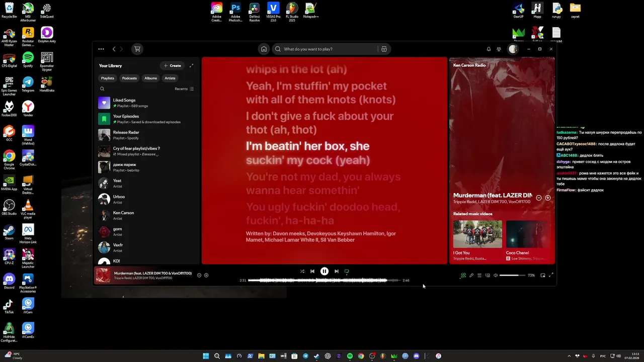This screenshot has width=644, height=362.
Task: Filter library by Playlists
Action: click(108, 78)
